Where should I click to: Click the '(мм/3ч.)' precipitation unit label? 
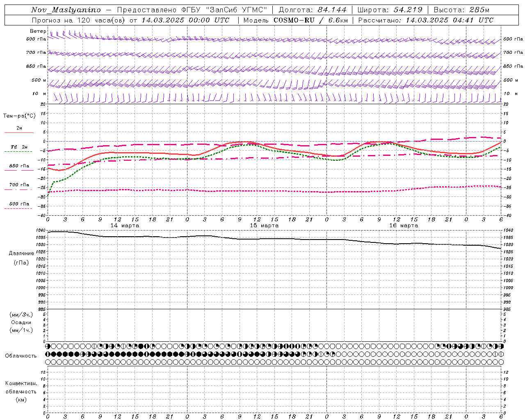click(x=21, y=315)
